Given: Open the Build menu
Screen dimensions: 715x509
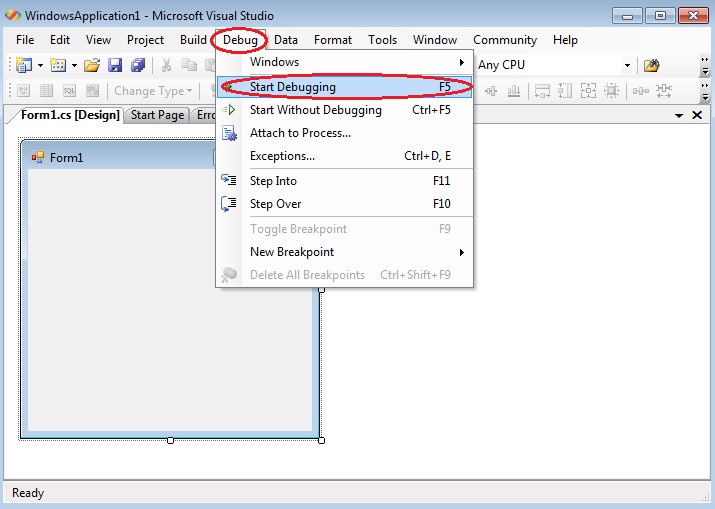Looking at the screenshot, I should (193, 40).
